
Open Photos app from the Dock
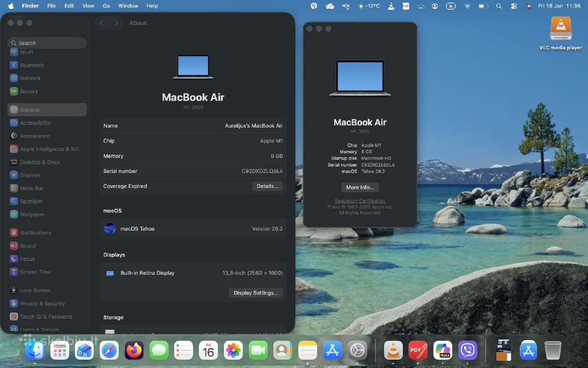click(233, 350)
